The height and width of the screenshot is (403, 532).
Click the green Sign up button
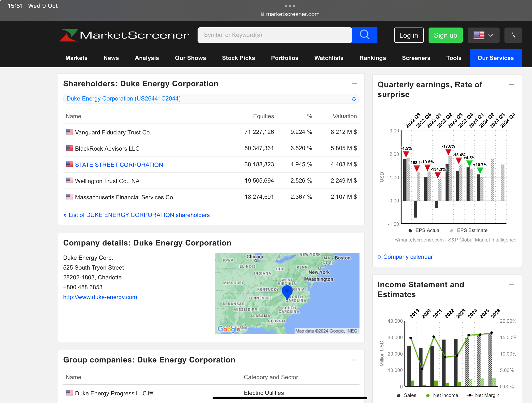point(445,35)
